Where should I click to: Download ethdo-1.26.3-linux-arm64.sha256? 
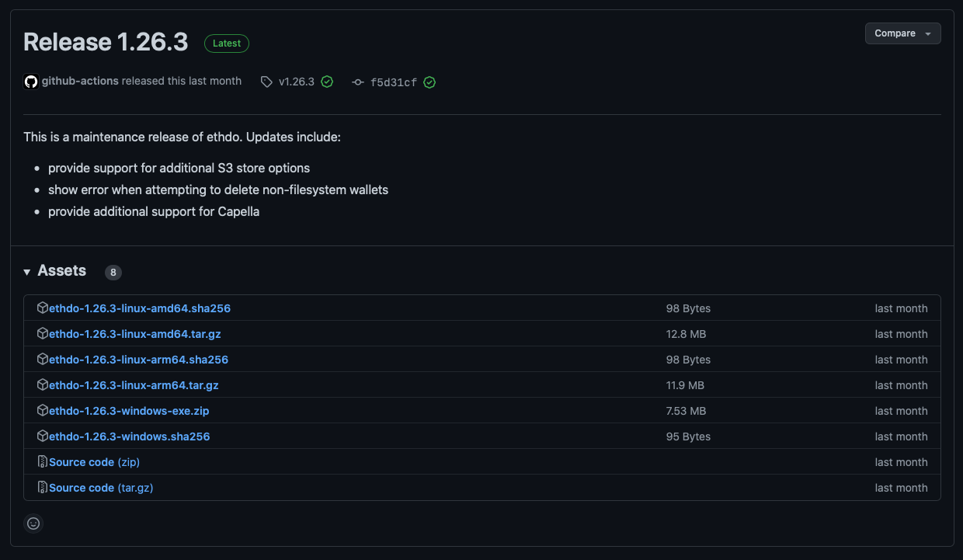pyautogui.click(x=138, y=360)
